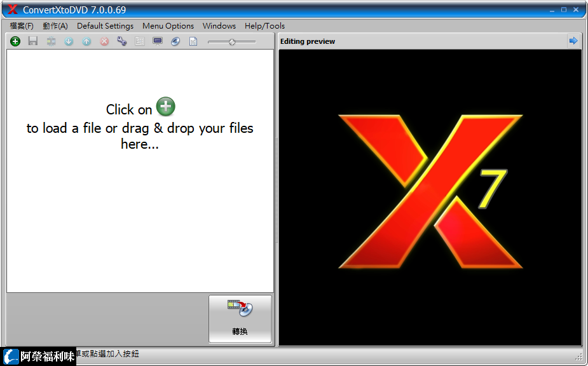Select the preview monitor icon
The width and height of the screenshot is (588, 366).
[157, 41]
